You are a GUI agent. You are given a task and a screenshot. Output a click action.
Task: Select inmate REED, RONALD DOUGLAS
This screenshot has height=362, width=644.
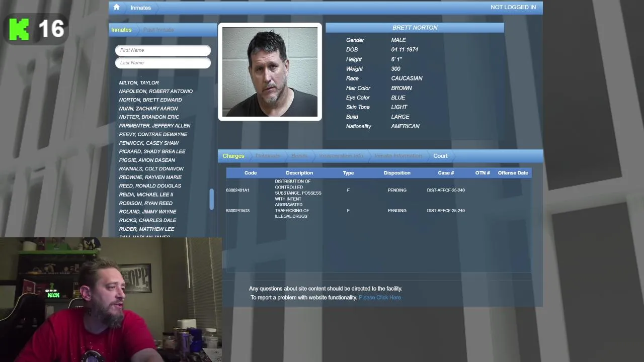[150, 186]
